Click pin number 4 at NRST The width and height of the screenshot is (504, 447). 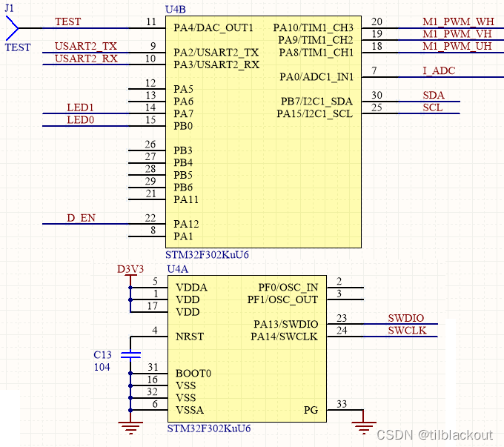[155, 331]
